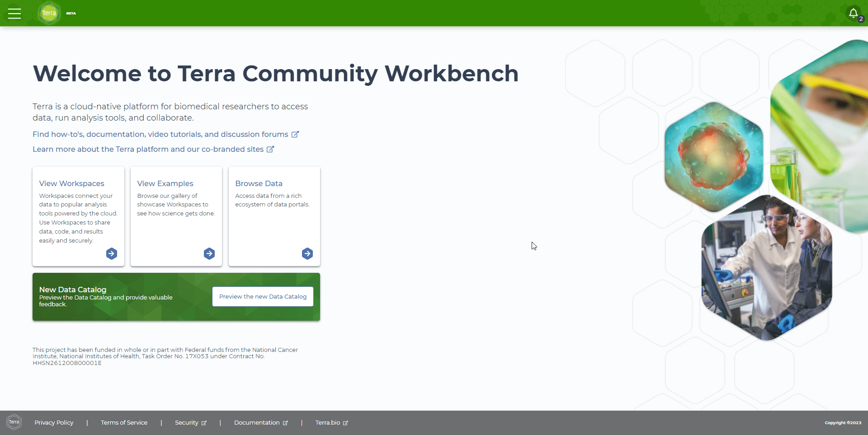Click the arrow icon on Browse Data card

coord(307,253)
